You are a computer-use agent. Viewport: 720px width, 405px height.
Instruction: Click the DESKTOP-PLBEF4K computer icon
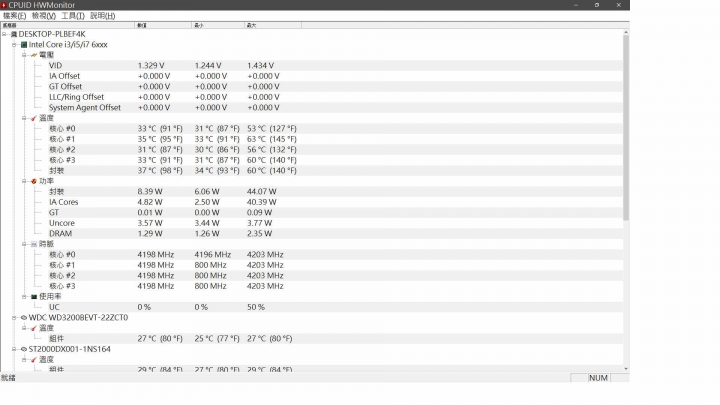(x=14, y=34)
